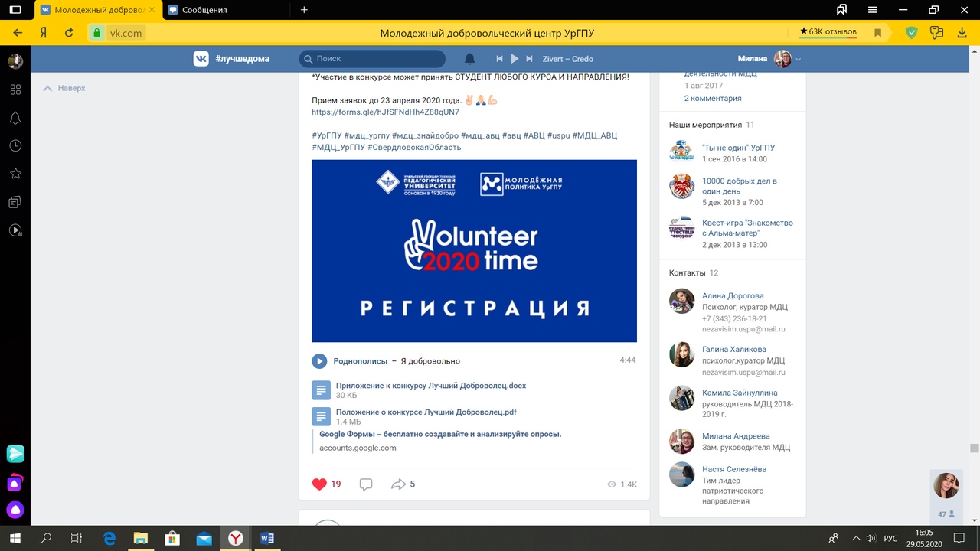Viewport: 980px width, 551px height.
Task: Open Word from the Windows taskbar
Action: click(x=267, y=539)
